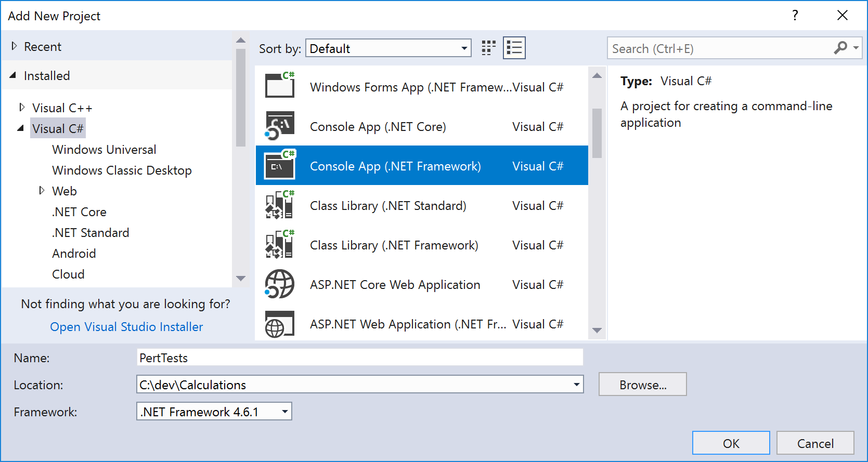Collapse the Installed node
Screen dimensions: 868x462
[13, 75]
